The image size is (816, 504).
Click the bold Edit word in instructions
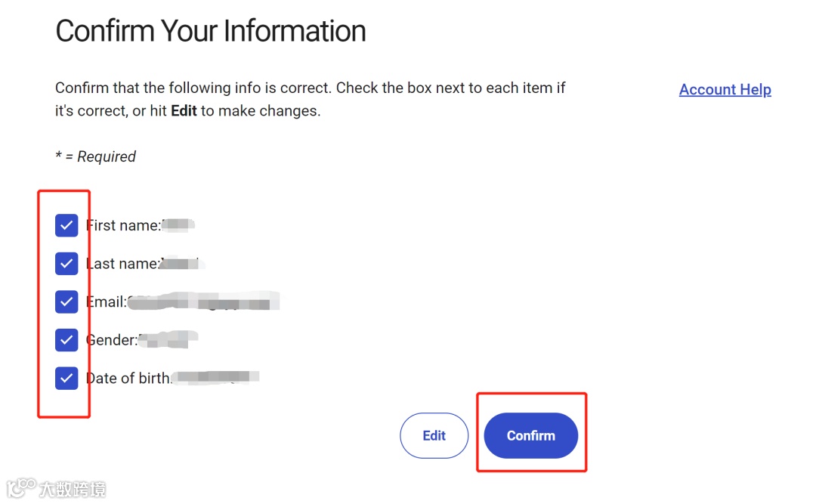[184, 111]
